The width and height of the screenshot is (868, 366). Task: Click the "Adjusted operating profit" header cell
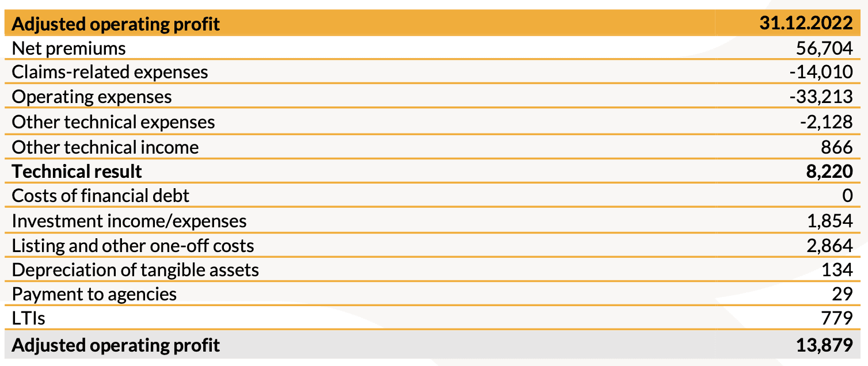click(116, 24)
